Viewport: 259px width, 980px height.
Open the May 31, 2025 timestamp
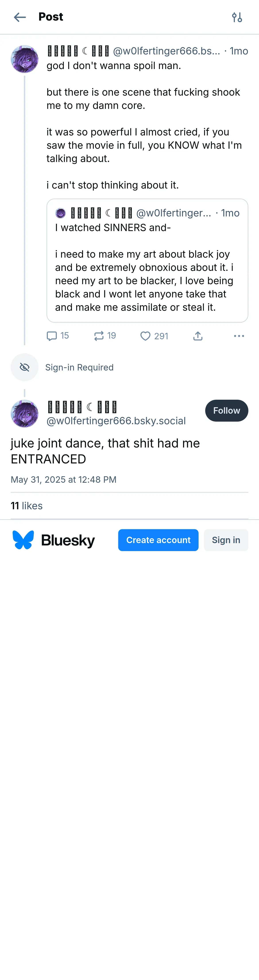point(64,479)
